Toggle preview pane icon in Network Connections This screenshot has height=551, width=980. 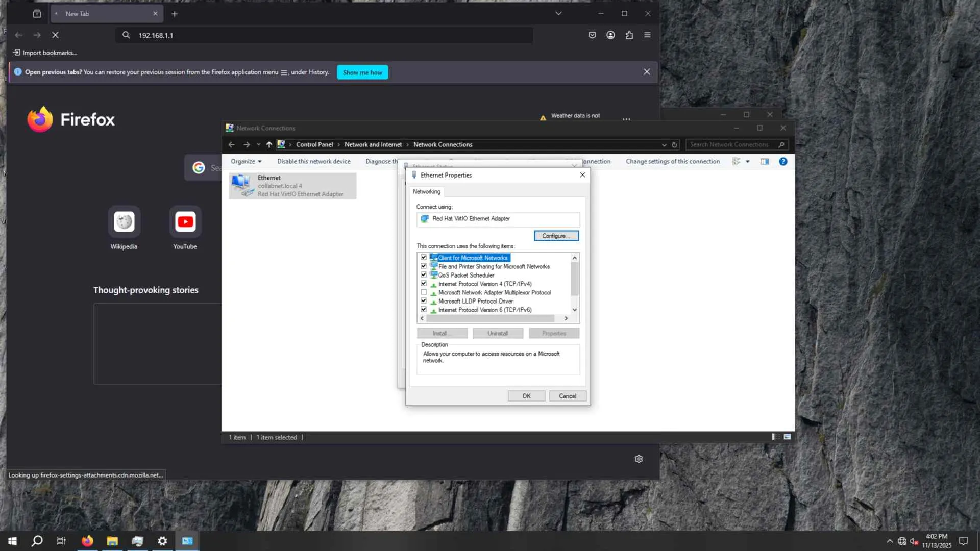765,162
